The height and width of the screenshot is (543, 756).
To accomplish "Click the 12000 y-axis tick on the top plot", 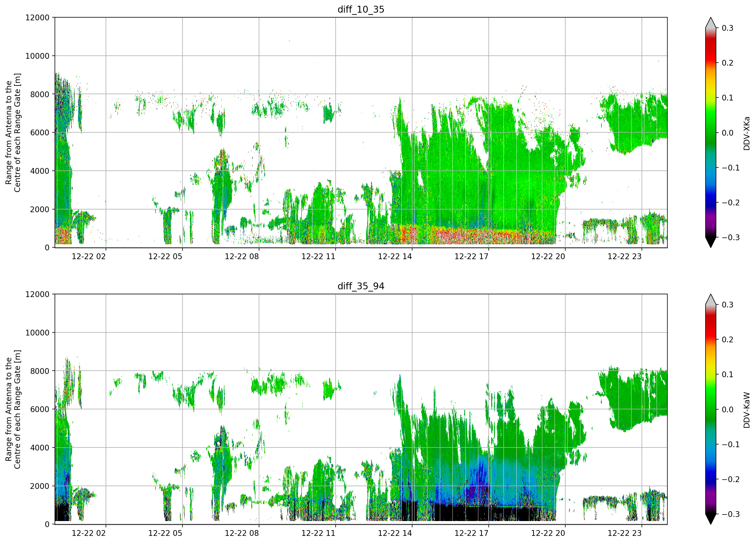I will (37, 17).
